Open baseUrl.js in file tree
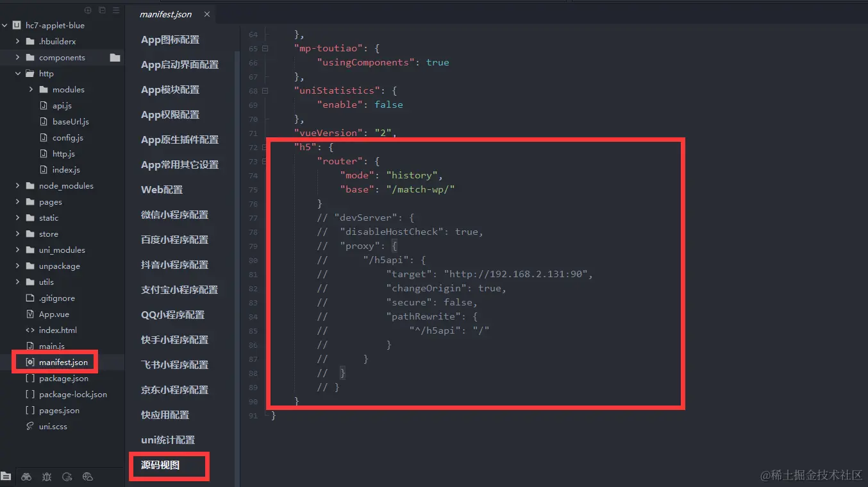The width and height of the screenshot is (868, 487). pyautogui.click(x=71, y=122)
